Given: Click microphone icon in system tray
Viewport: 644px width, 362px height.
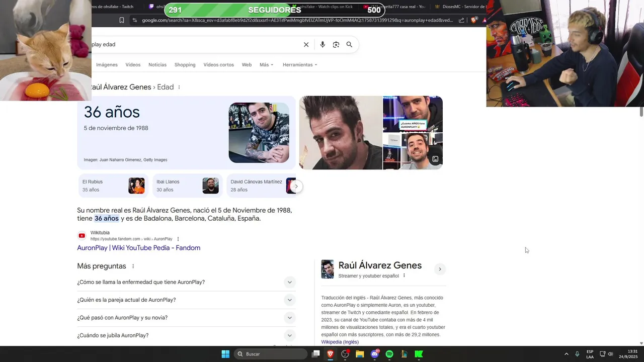Looking at the screenshot, I should 577,354.
